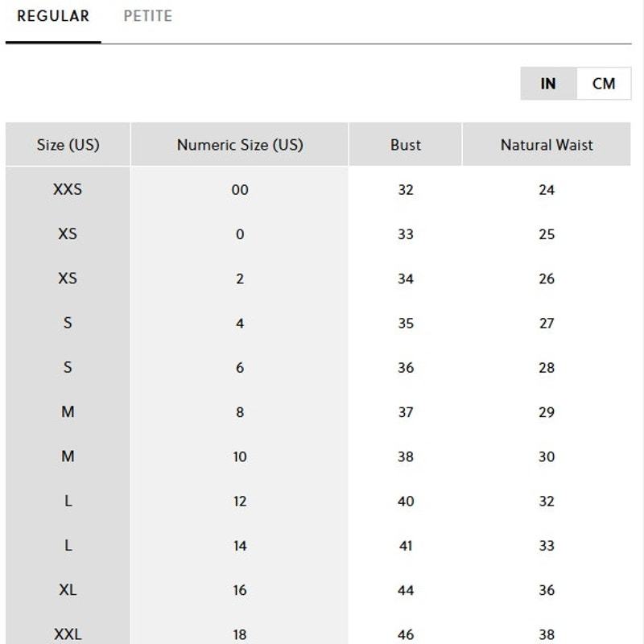Select numeric size 4 cell
Screen dimensions: 644x644
pyautogui.click(x=240, y=324)
